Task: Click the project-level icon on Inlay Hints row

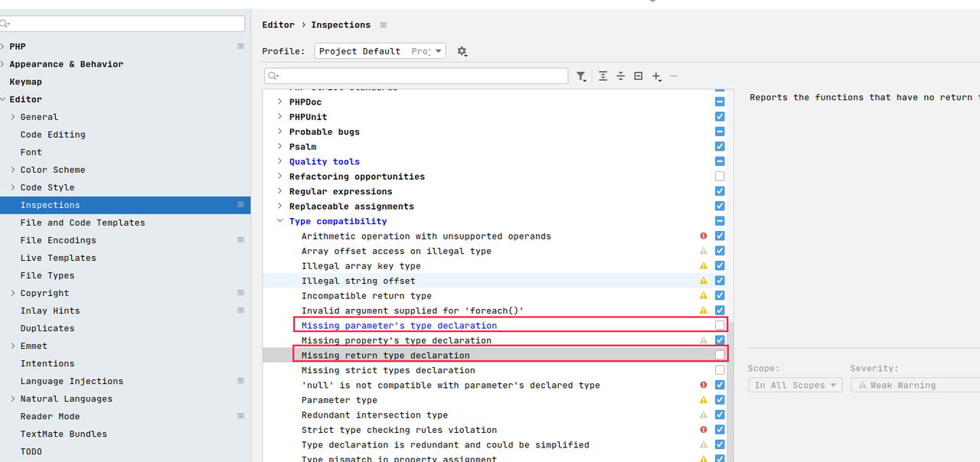Action: (240, 311)
